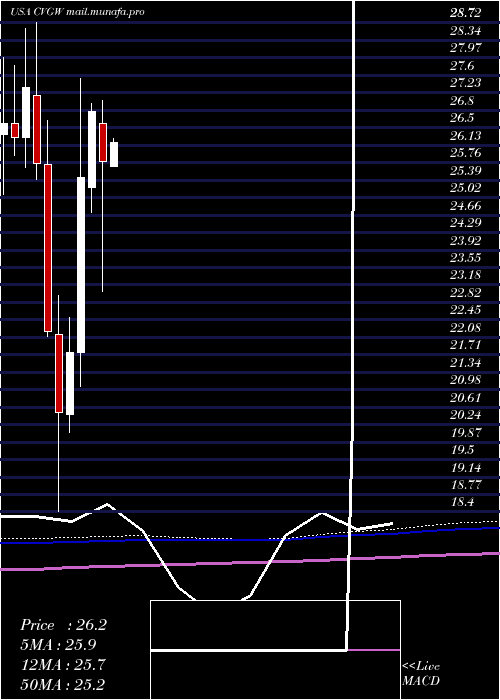Click the 23.18 price axis label

pyautogui.click(x=466, y=276)
